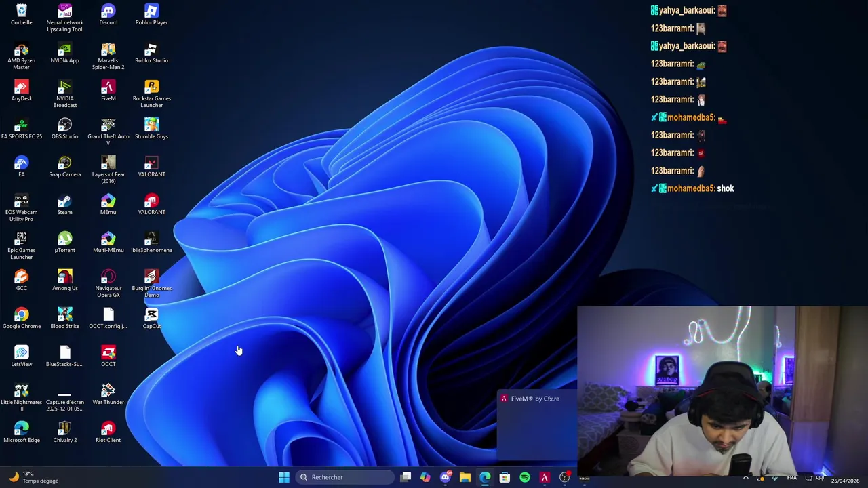This screenshot has height=488, width=868.
Task: Select EOS Webcam Utility Pro icon
Action: (21, 208)
